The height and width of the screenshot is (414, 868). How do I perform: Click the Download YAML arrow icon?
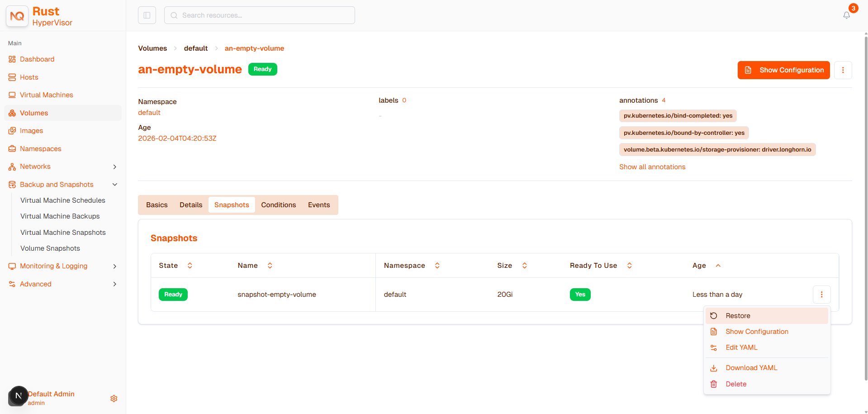714,368
